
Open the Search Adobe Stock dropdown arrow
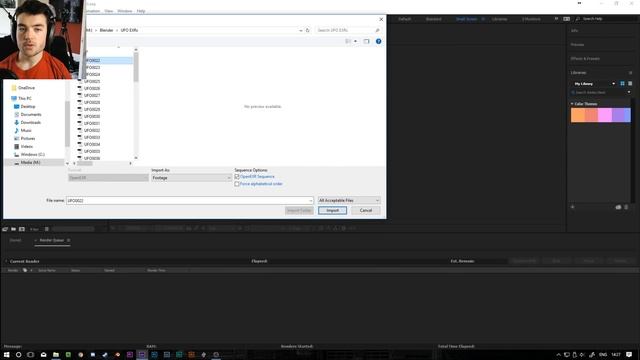629,92
